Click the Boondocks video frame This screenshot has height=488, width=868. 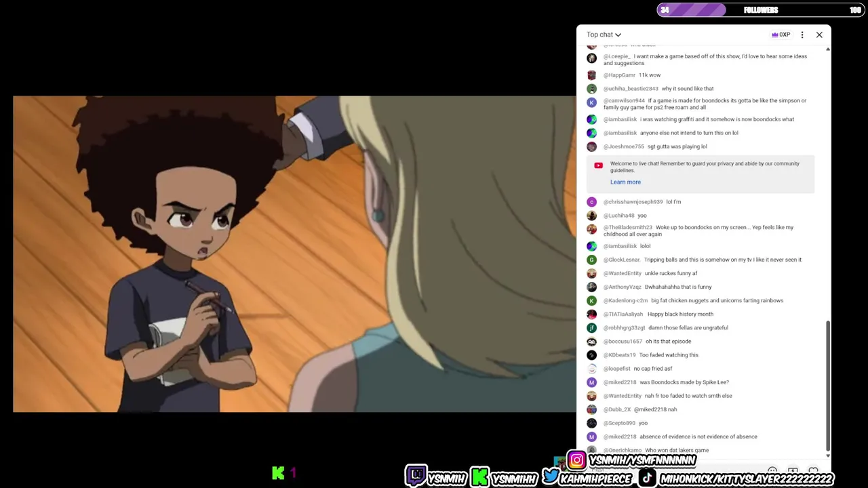click(294, 254)
